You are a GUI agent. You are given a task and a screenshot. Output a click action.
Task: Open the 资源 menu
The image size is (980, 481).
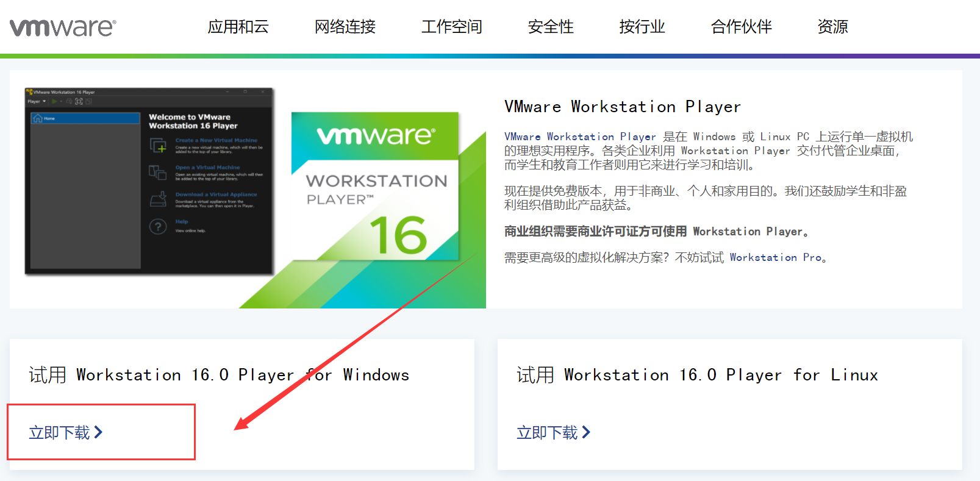pos(832,27)
